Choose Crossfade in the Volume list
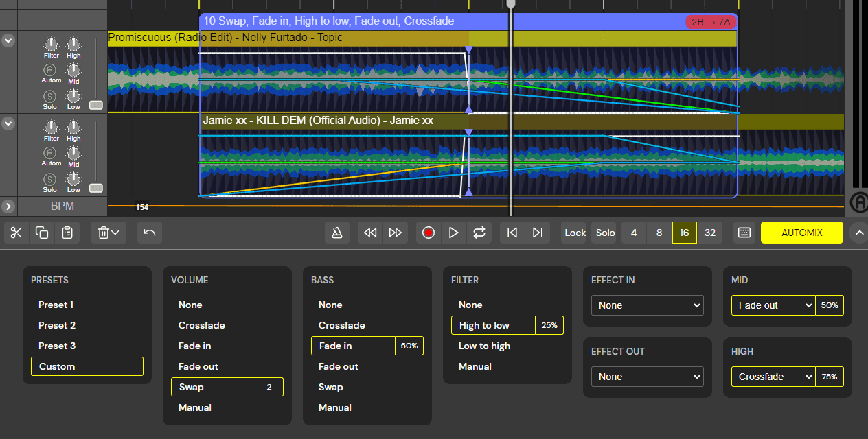Screen dimensions: 868x439 click(202, 325)
